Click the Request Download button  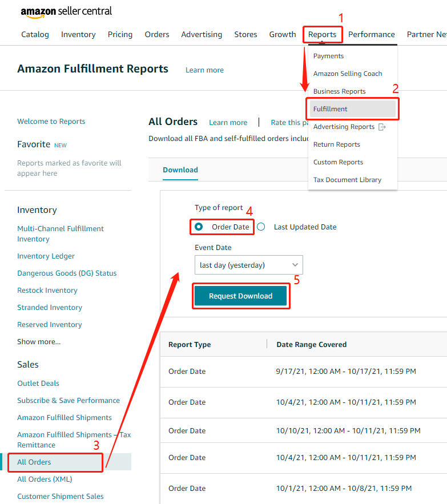point(240,296)
